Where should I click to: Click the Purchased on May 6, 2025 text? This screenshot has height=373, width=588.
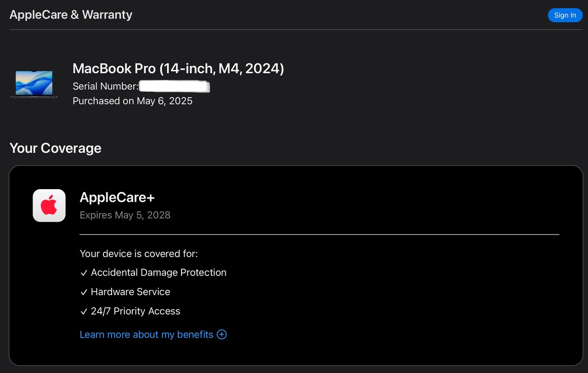132,101
